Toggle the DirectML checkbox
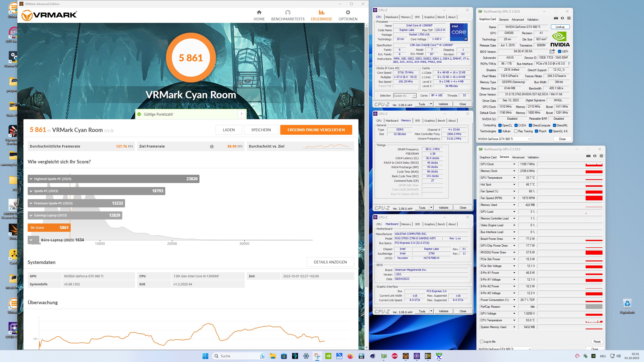This screenshot has height=362, width=644. (x=554, y=125)
